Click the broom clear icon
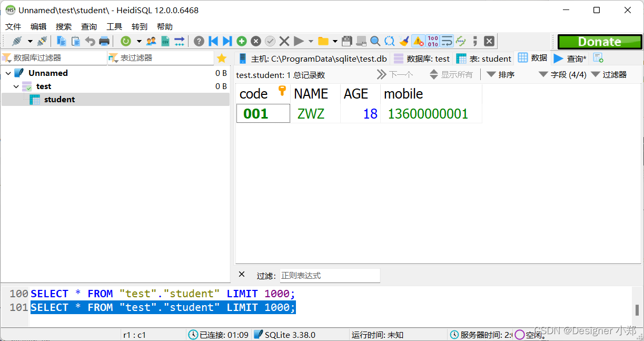 tap(404, 41)
